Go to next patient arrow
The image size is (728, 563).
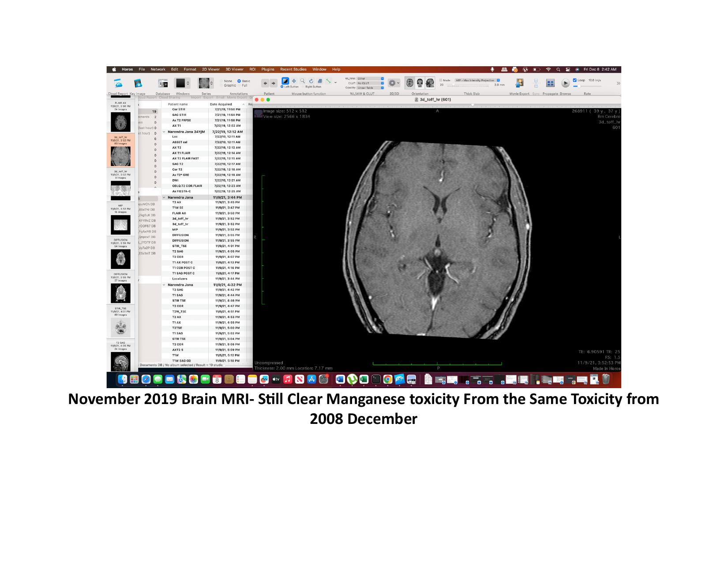pos(274,83)
